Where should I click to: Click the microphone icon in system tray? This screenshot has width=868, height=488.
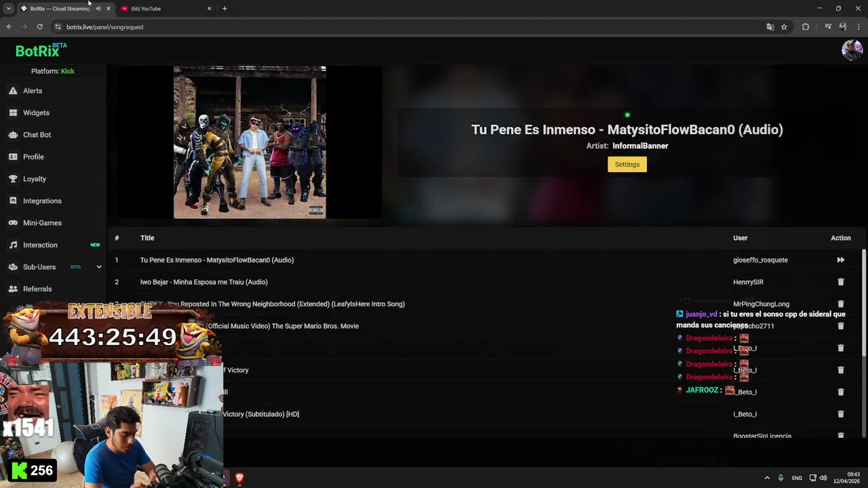click(781, 478)
